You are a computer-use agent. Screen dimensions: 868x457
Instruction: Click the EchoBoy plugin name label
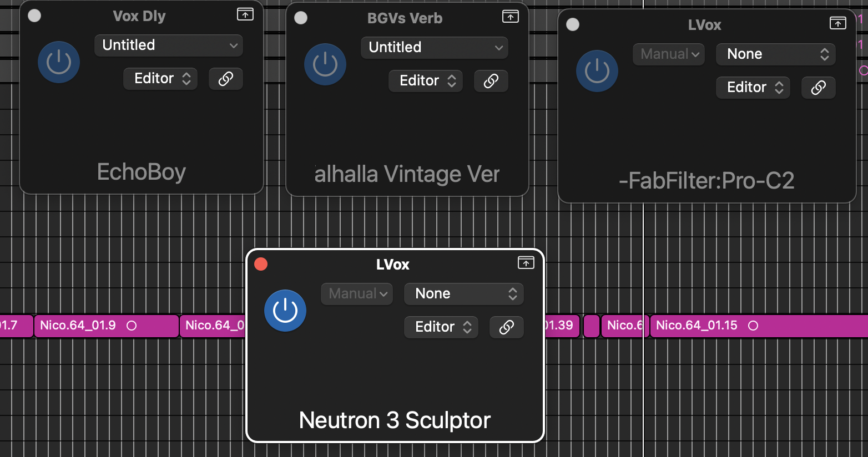[142, 172]
